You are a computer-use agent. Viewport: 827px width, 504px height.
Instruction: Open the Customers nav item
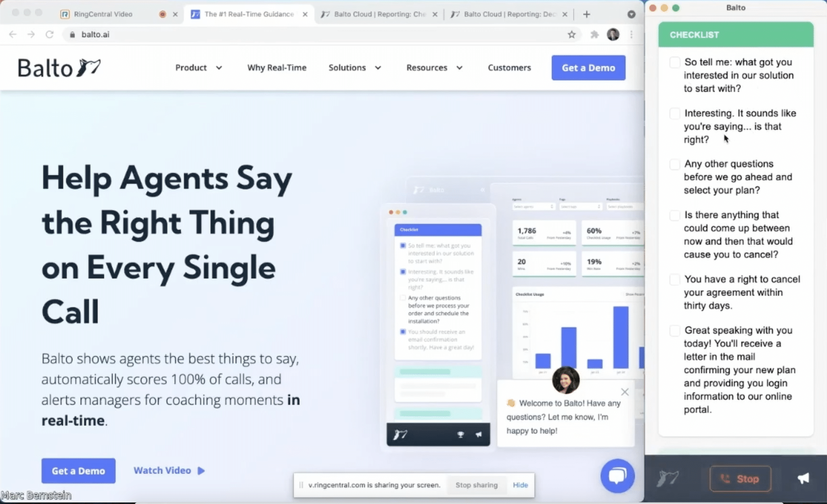[509, 67]
